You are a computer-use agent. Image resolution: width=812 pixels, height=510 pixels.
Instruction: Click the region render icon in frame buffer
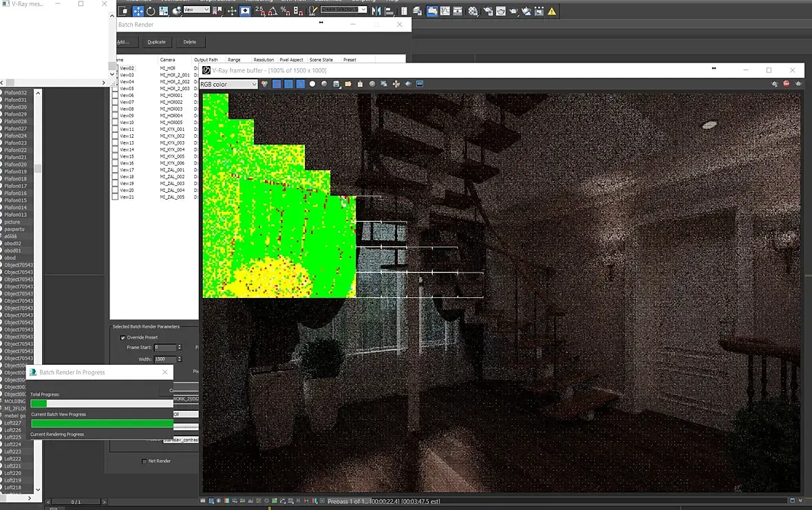[x=408, y=84]
